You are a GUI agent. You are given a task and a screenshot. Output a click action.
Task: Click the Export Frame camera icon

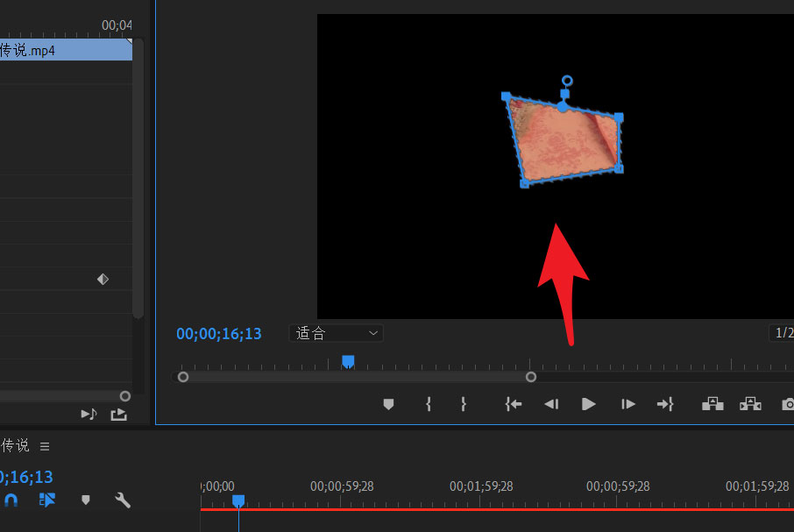coord(788,404)
